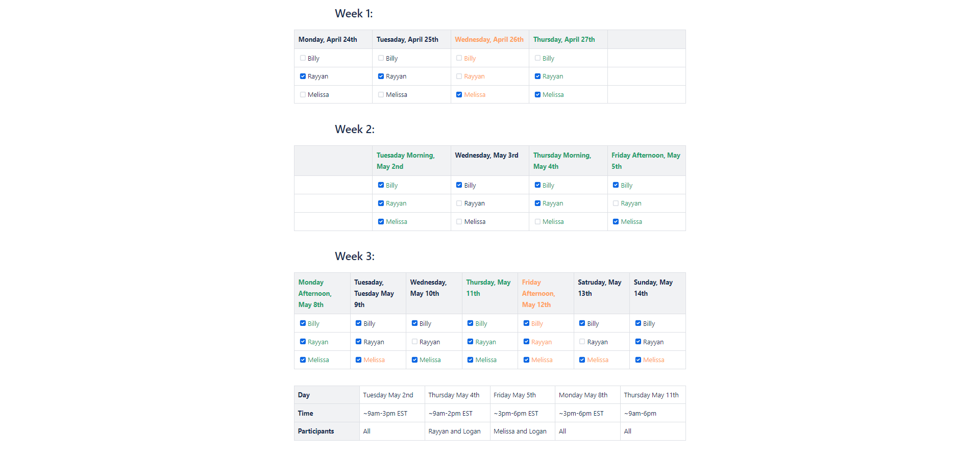Uncheck Rayyan under Sunday, May 14th
The image size is (980, 458).
coord(638,342)
